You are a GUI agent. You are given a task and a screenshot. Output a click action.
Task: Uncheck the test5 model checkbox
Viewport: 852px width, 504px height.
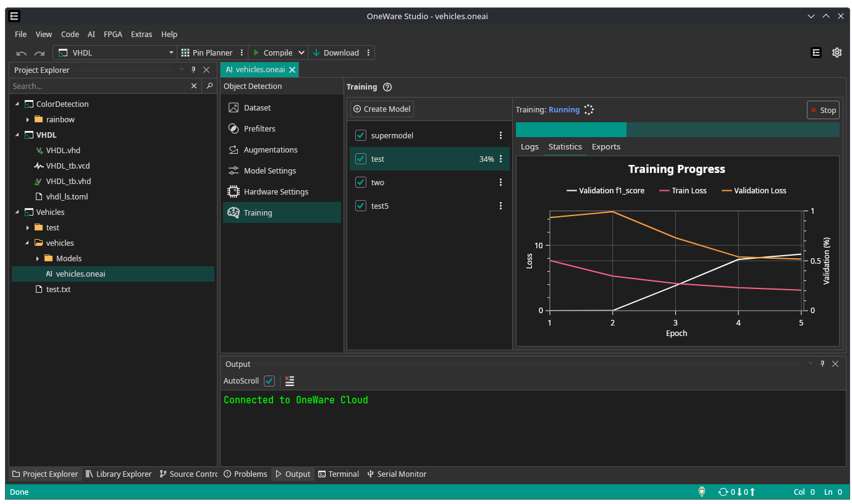click(x=360, y=206)
